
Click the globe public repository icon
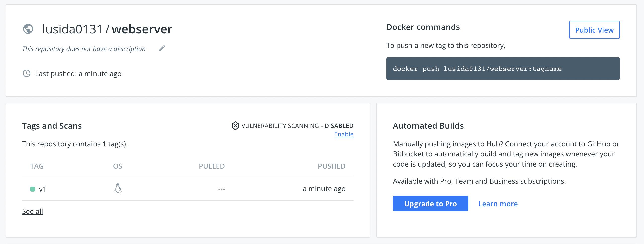tap(28, 29)
